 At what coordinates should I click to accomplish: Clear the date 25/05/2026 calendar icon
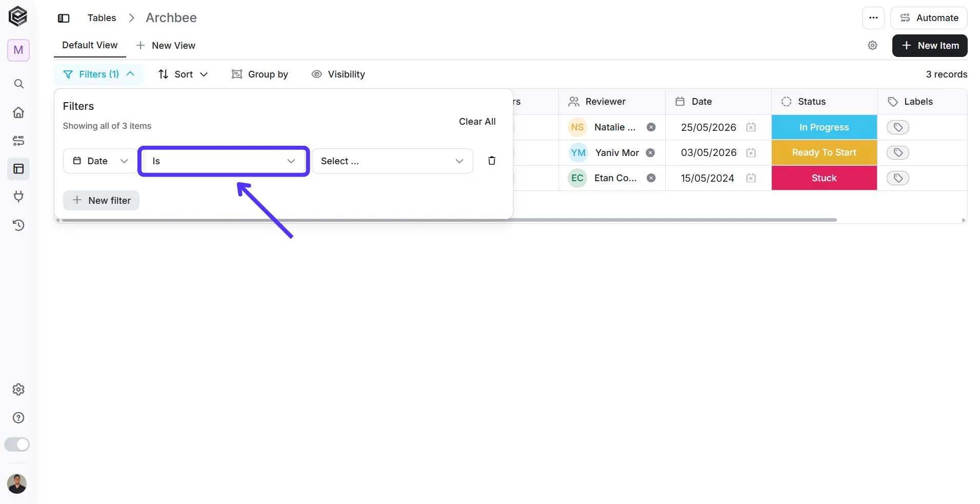coord(751,127)
